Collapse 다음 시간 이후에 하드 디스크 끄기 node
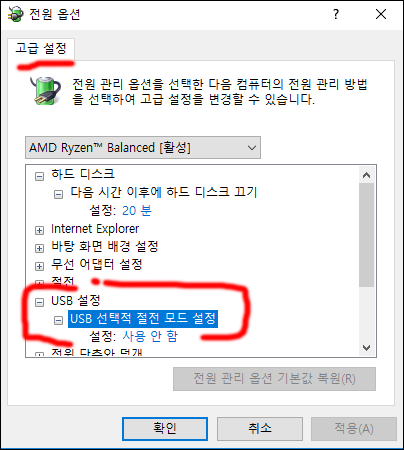The image size is (404, 450). [58, 194]
